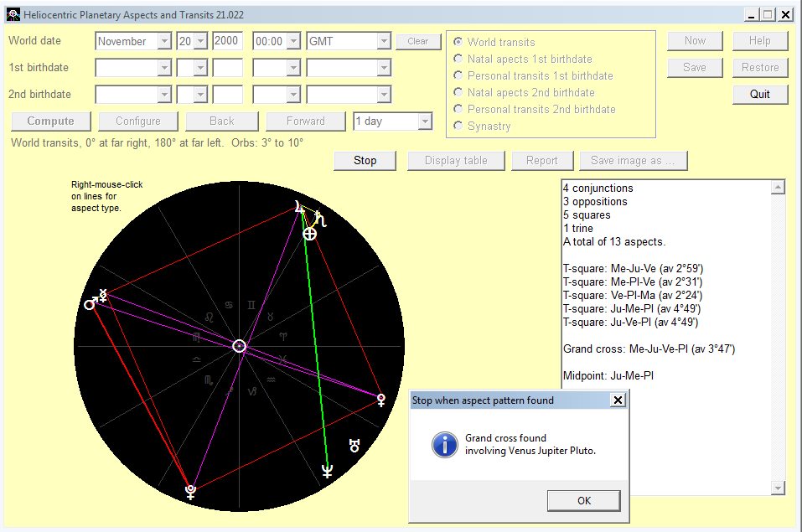Click the Compute button
The height and width of the screenshot is (532, 802).
click(50, 121)
